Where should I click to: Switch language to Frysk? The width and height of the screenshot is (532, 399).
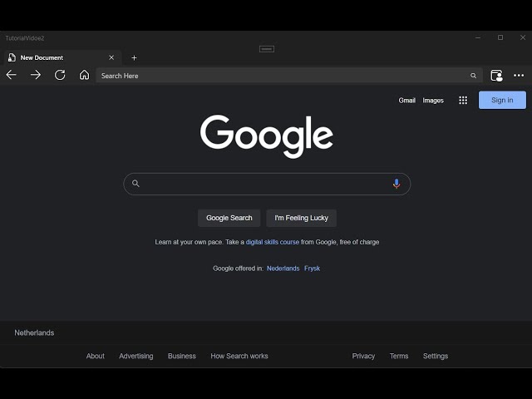(x=313, y=268)
